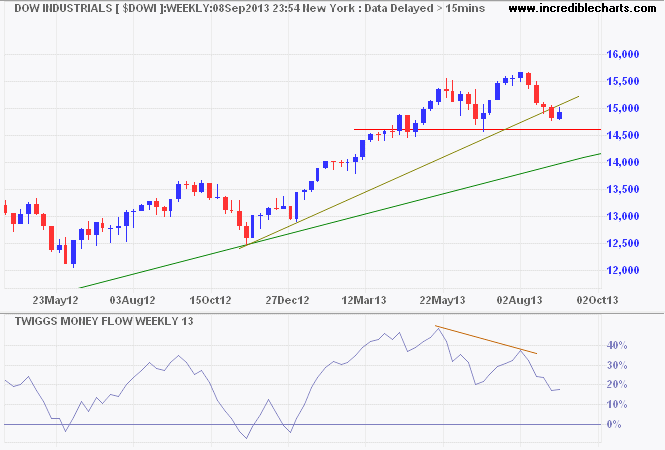
Task: Click the 'TWIGGS MONEY FLOW WEEKLY 13' label
Action: pos(104,321)
